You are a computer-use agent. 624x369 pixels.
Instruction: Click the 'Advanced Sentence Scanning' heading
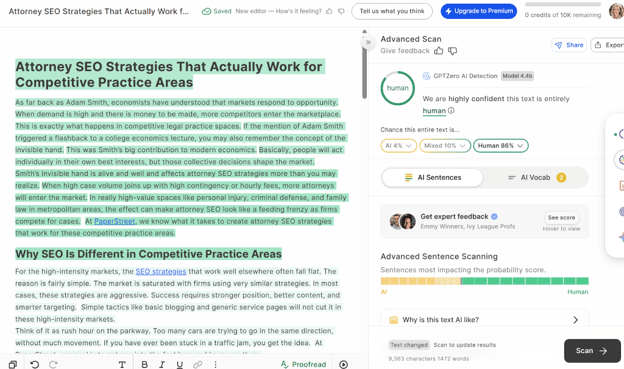point(439,256)
